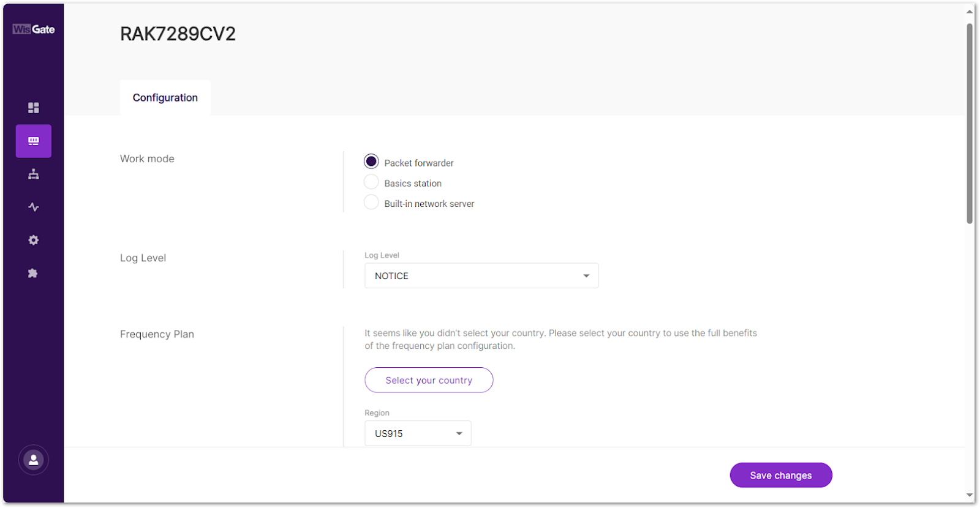Open the Settings gear in the sidebar

(x=33, y=239)
